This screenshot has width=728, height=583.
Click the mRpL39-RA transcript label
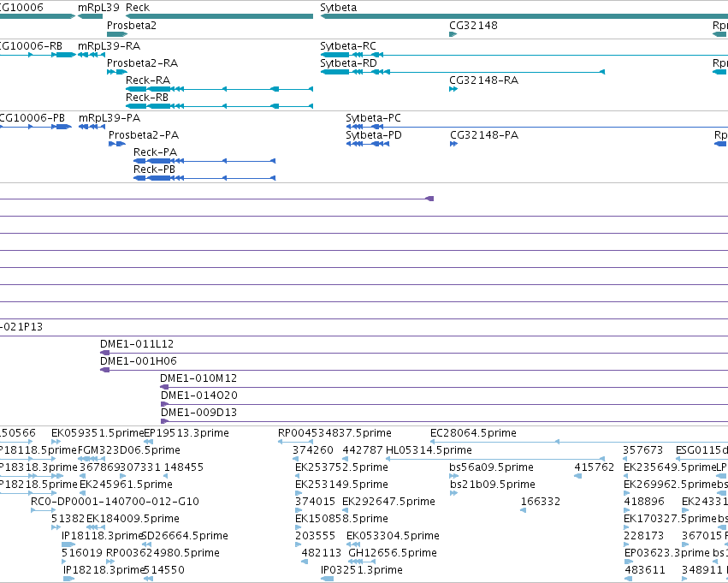109,45
